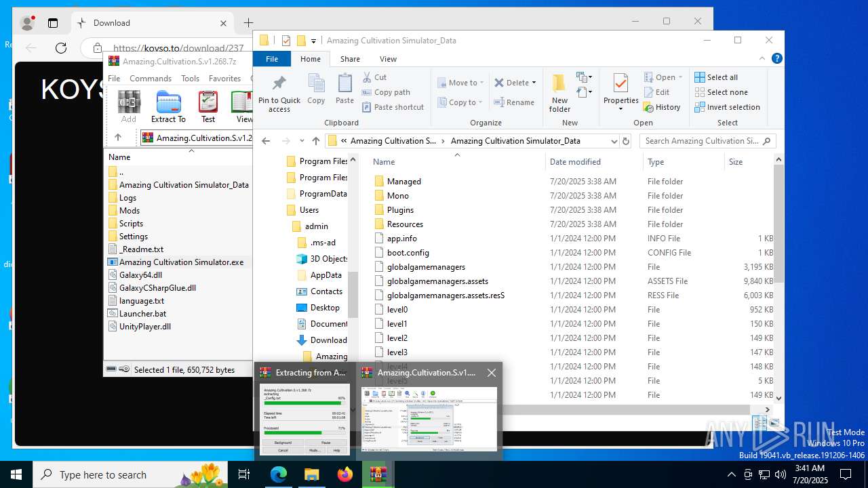The image size is (868, 488).
Task: Open recent locations dropdown arrow
Action: click(x=301, y=141)
